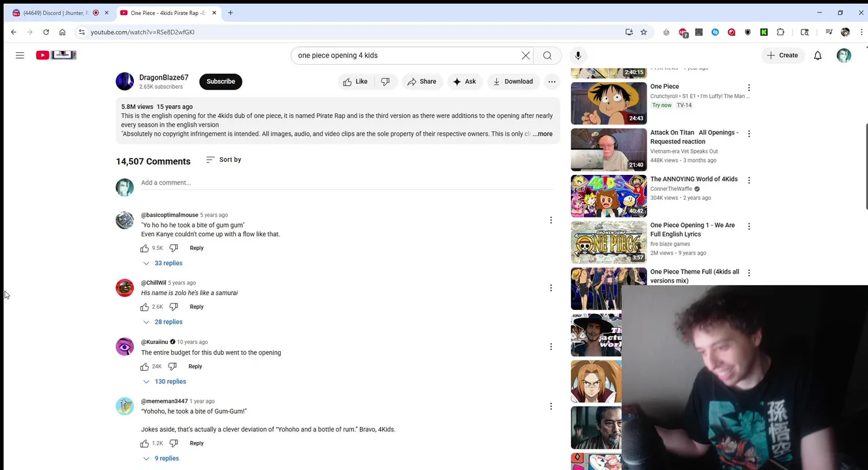Image resolution: width=868 pixels, height=470 pixels.
Task: Focus the YouTube search input
Action: pos(405,55)
